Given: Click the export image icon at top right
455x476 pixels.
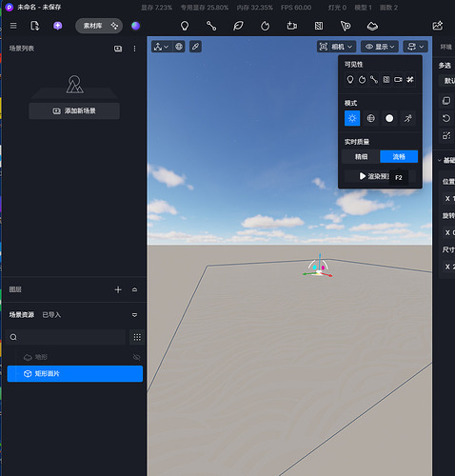Looking at the screenshot, I should (x=438, y=26).
